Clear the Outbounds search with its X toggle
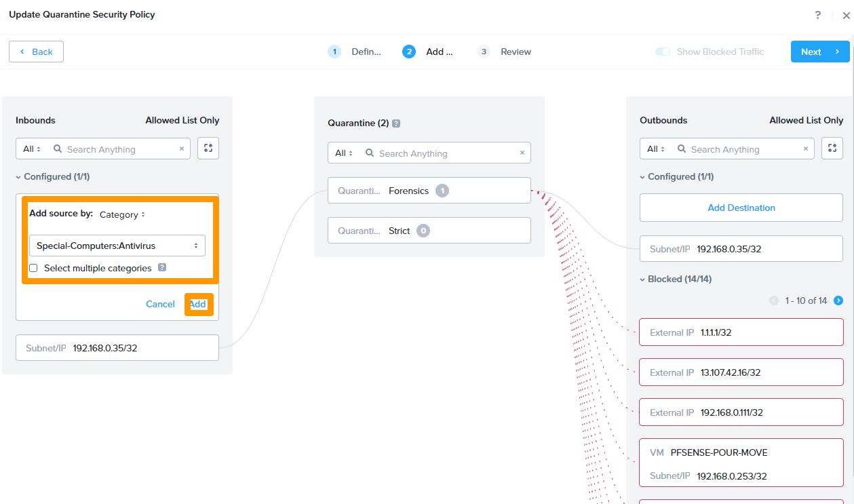The image size is (854, 504). (805, 149)
